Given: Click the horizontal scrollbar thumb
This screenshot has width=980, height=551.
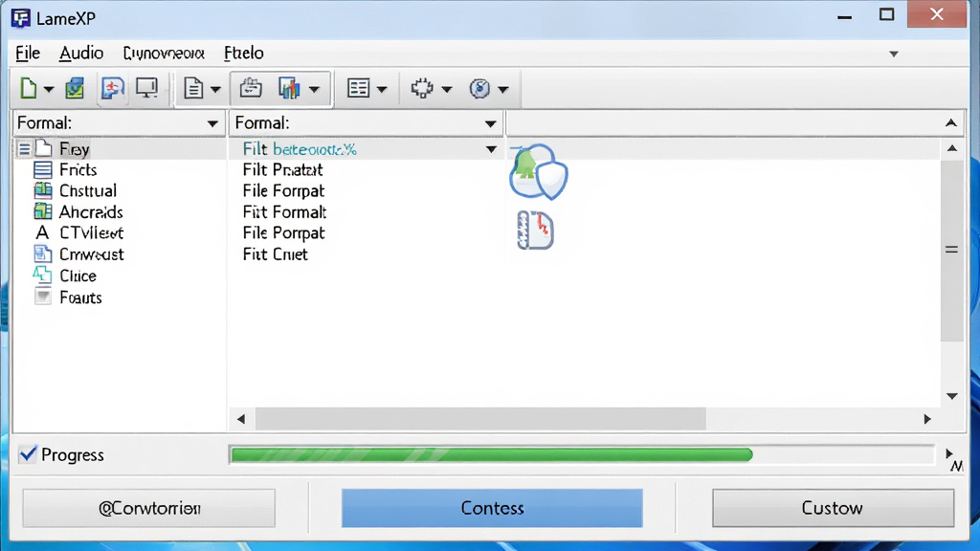Looking at the screenshot, I should pyautogui.click(x=480, y=419).
